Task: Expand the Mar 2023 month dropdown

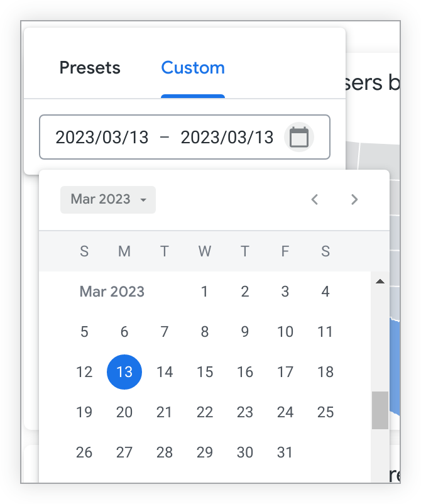Action: (108, 200)
